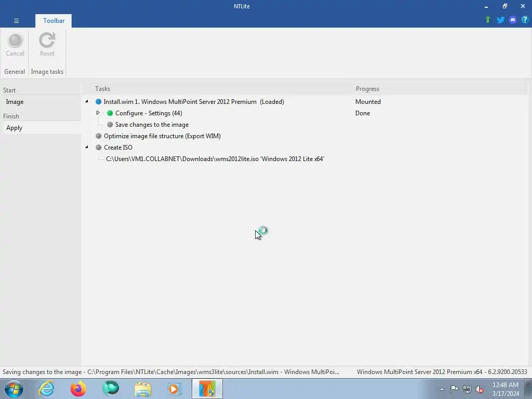Screen dimensions: 532x399
Task: Switch to NTLite taskbar button
Action: [x=207, y=389]
